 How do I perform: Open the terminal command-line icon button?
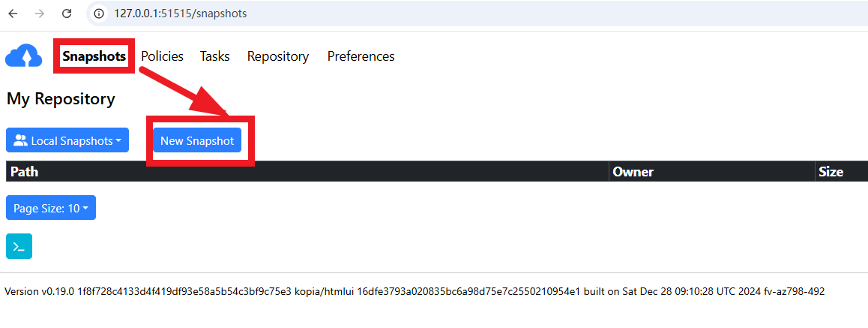coord(19,246)
